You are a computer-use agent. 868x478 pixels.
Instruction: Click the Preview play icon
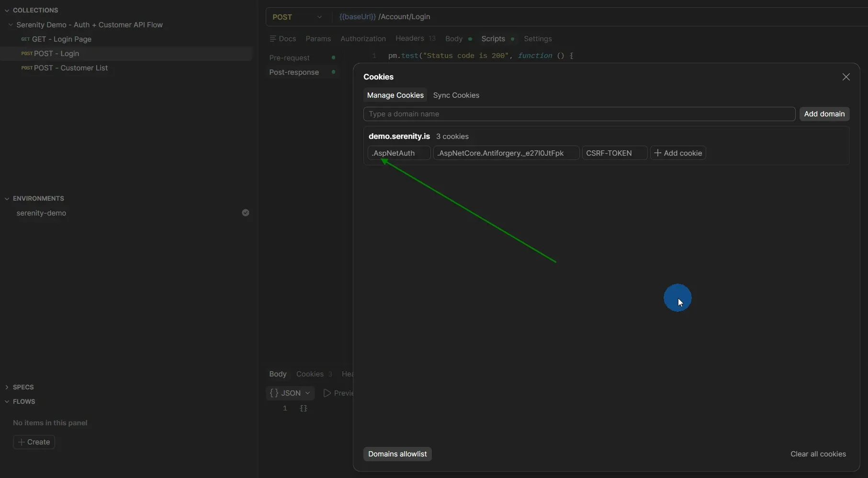327,393
